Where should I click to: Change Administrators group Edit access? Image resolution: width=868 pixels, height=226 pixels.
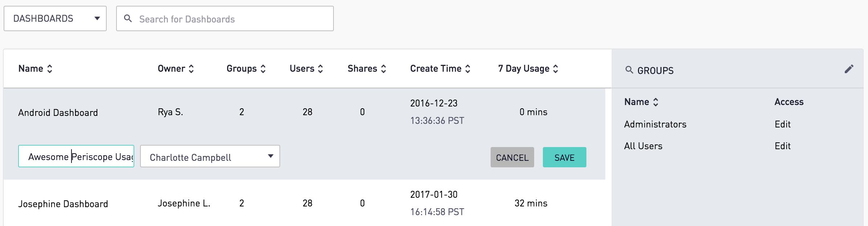point(783,124)
